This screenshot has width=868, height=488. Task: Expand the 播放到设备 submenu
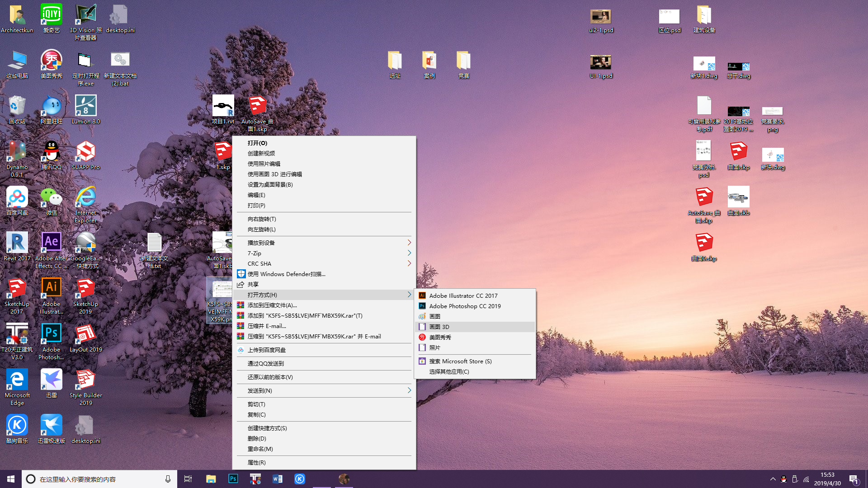pos(324,243)
